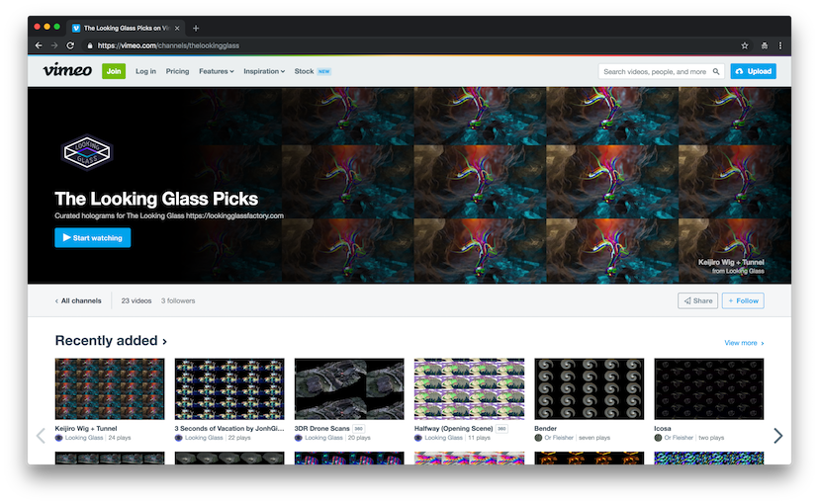Select The Looking Glass Picks browser tab
Image resolution: width=819 pixels, height=504 pixels.
[x=126, y=29]
